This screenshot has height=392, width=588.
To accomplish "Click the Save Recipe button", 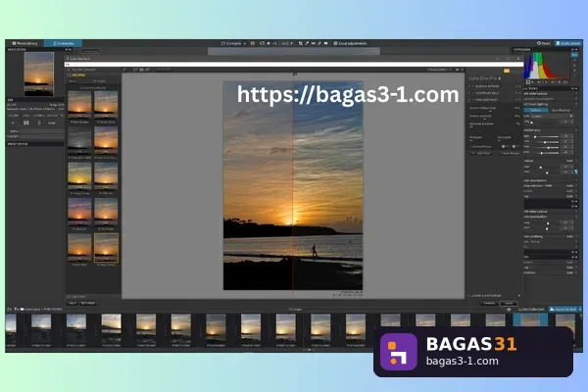I will (x=510, y=154).
